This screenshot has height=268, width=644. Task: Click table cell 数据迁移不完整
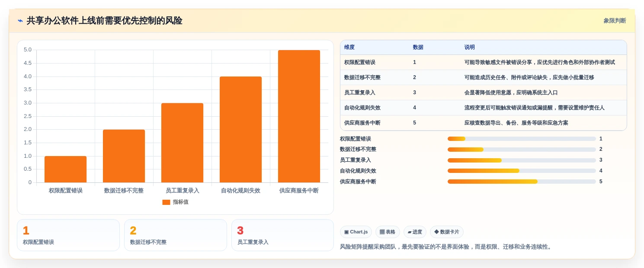(x=362, y=77)
